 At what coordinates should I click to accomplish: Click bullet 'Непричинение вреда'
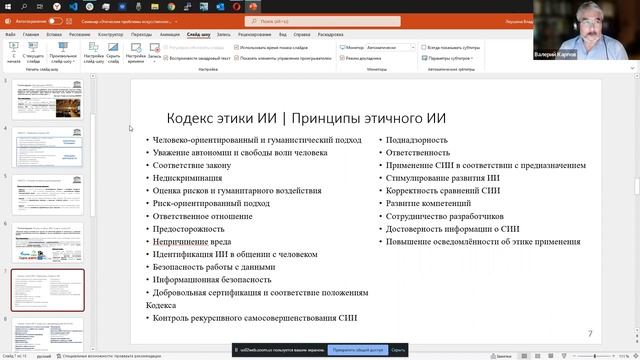192,242
